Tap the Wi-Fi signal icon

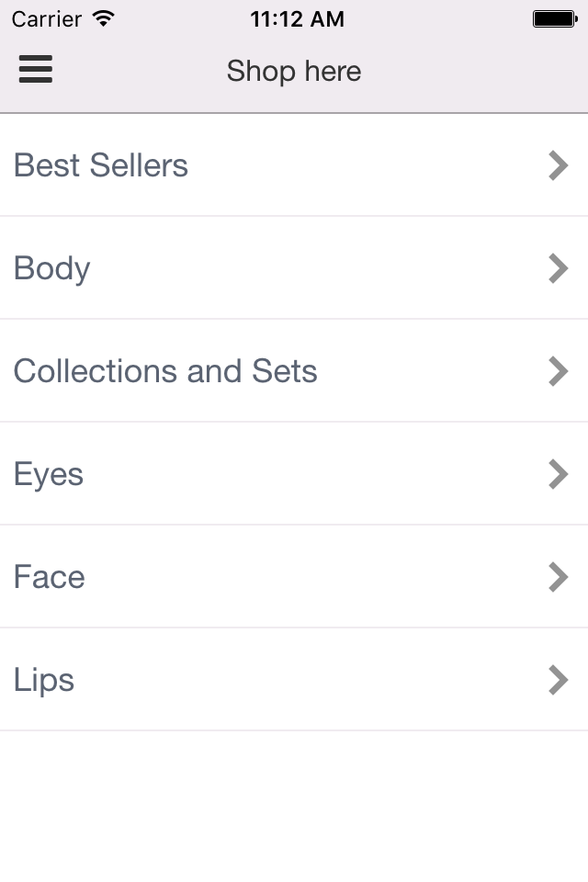click(104, 18)
